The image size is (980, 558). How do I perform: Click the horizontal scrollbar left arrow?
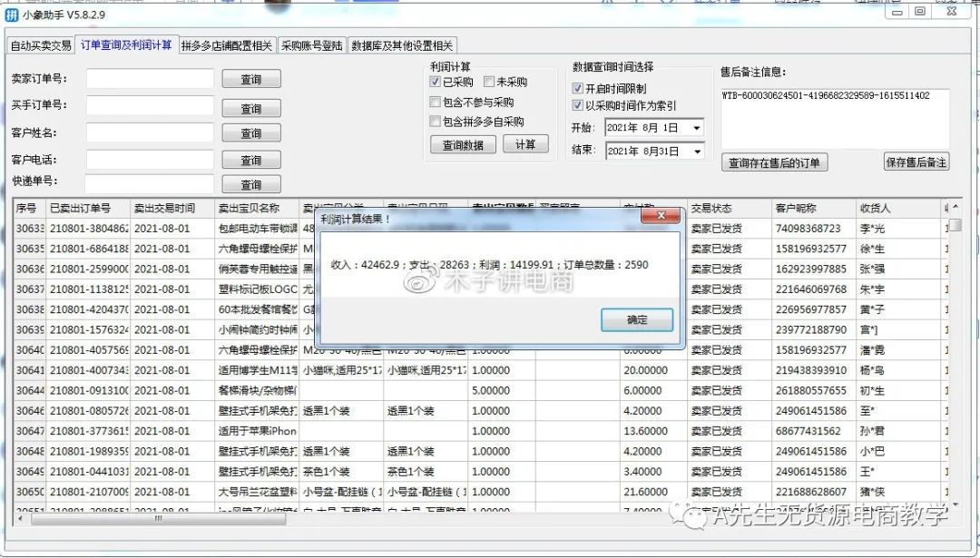tap(21, 518)
